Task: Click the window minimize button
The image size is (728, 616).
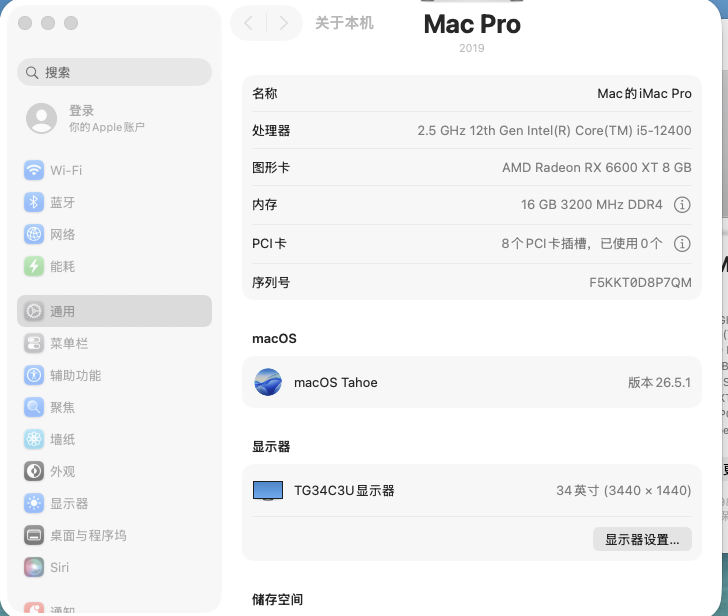Action: tap(48, 23)
